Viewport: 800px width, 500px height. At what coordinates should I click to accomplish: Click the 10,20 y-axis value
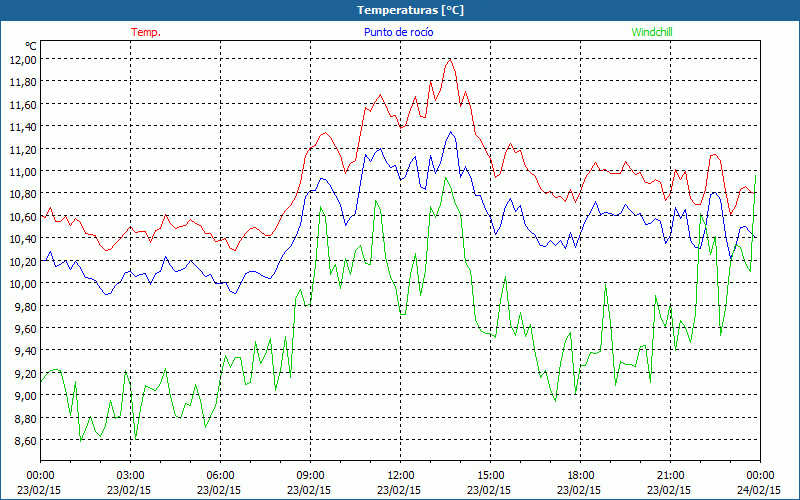pos(23,261)
